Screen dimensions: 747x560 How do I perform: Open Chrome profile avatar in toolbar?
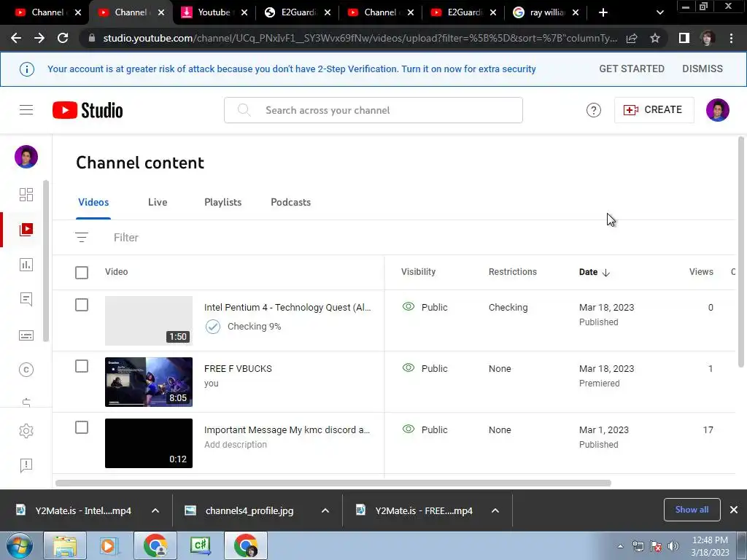pyautogui.click(x=708, y=38)
